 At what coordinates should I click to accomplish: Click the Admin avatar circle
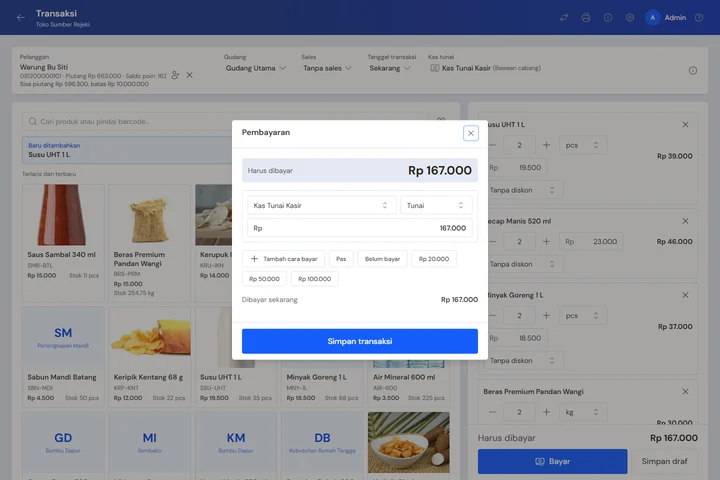652,17
